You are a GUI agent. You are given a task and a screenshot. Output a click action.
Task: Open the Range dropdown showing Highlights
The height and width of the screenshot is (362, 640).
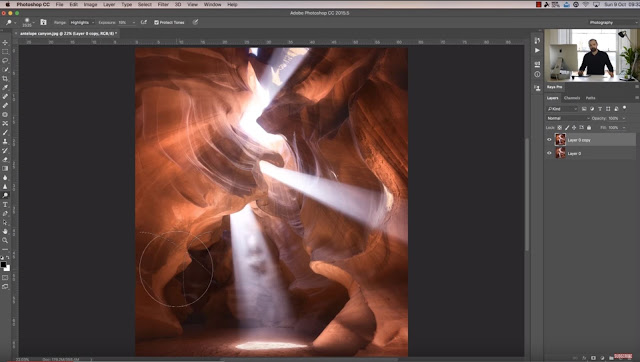click(82, 22)
